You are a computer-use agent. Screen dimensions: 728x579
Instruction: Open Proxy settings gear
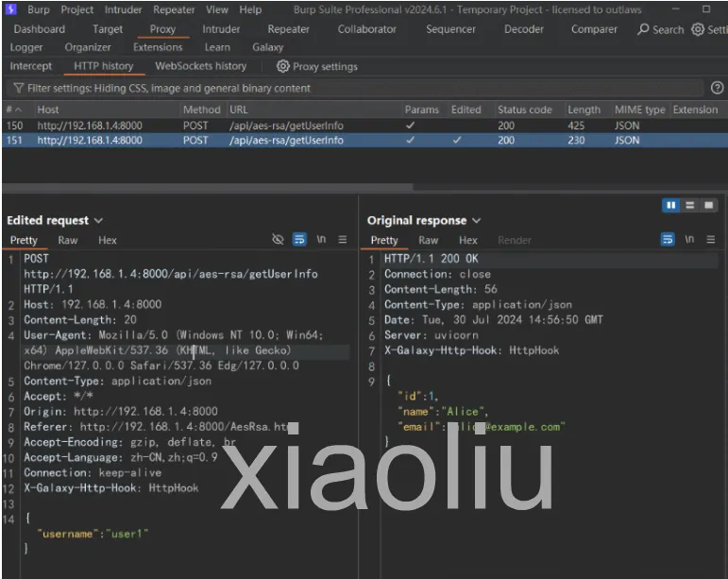(x=282, y=66)
